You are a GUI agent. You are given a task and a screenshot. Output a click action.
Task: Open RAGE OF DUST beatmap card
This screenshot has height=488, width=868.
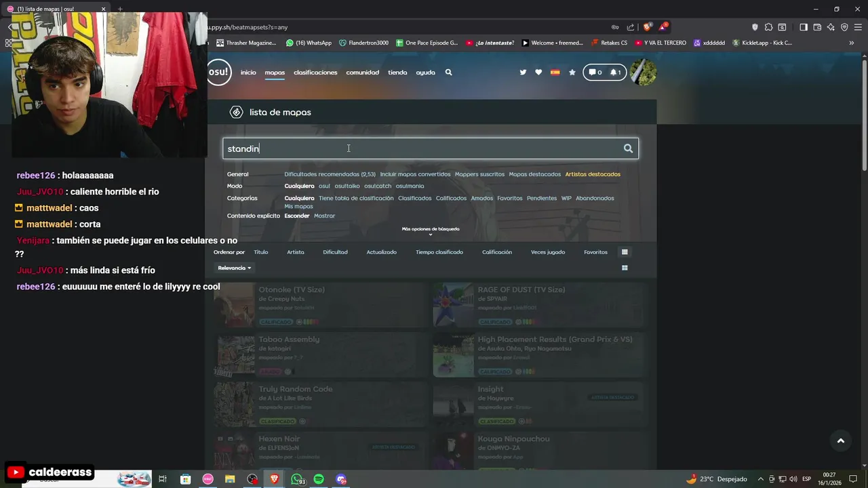point(540,305)
